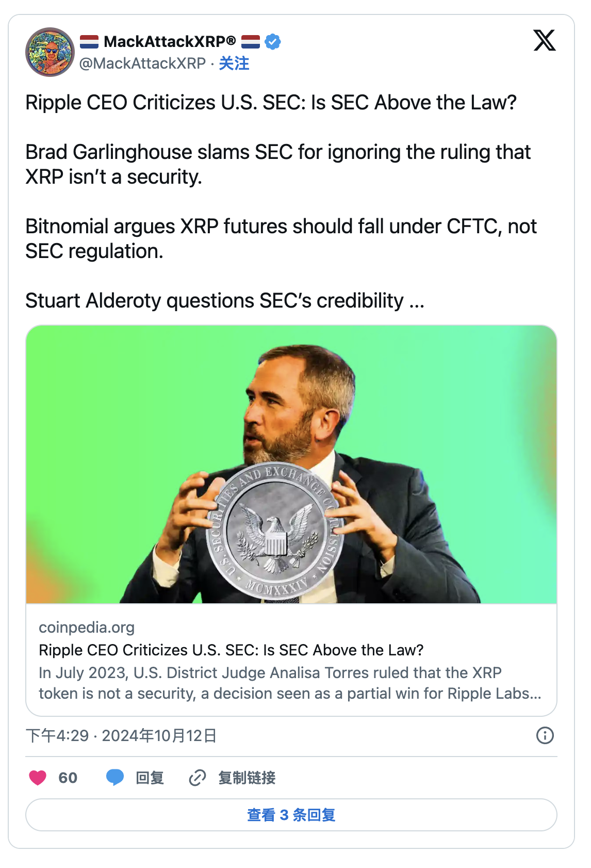Click the 复制链接 copy link label
The image size is (591, 868).
point(247,778)
